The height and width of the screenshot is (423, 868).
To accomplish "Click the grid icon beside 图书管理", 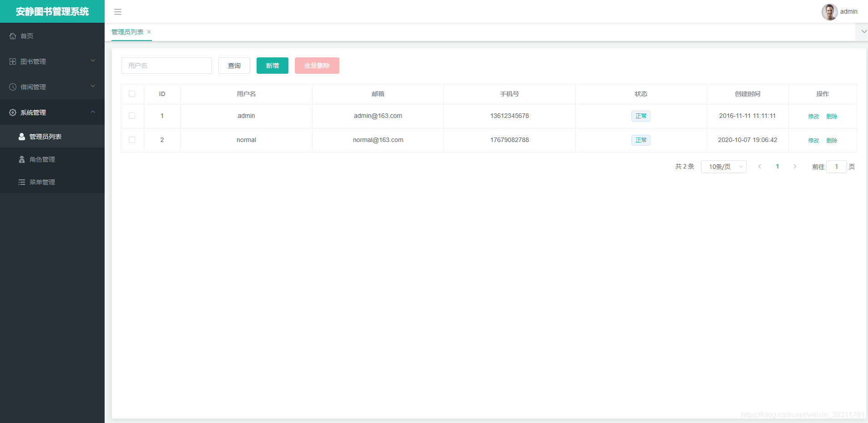I will point(13,61).
